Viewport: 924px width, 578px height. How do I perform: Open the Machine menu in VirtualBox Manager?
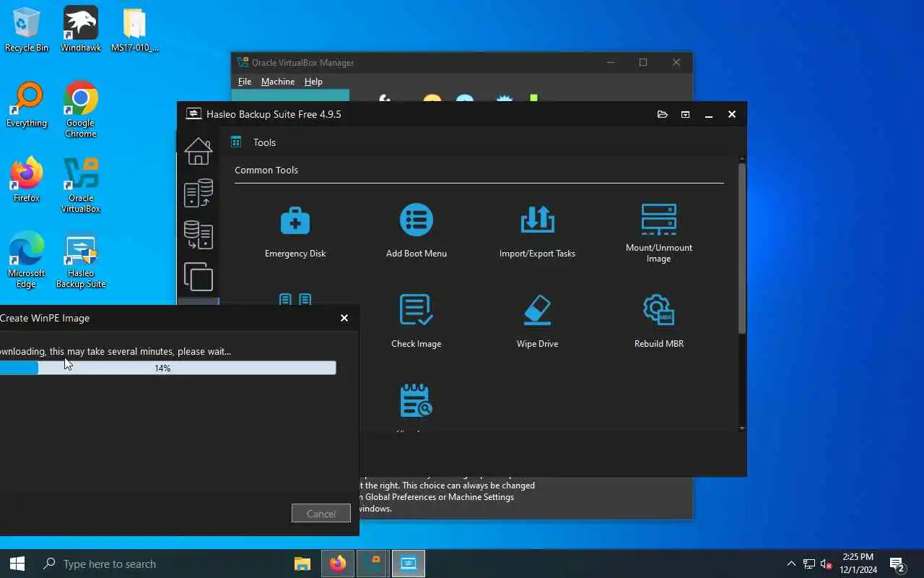[x=278, y=82]
